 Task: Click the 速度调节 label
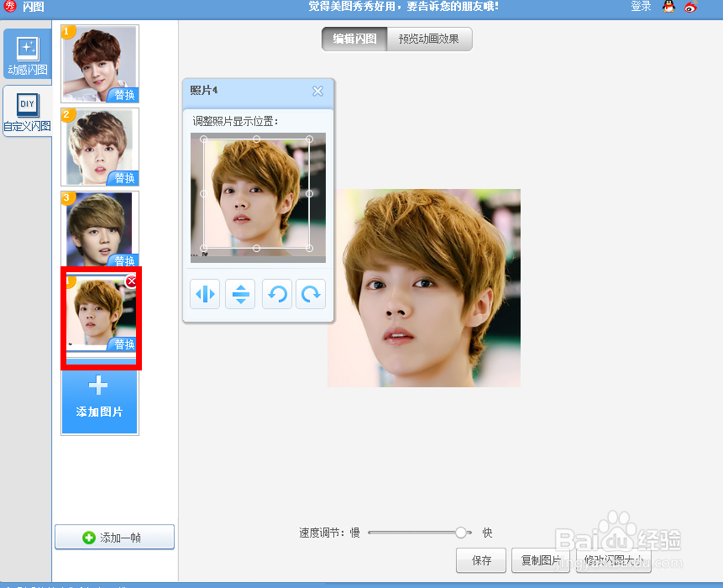click(x=322, y=533)
